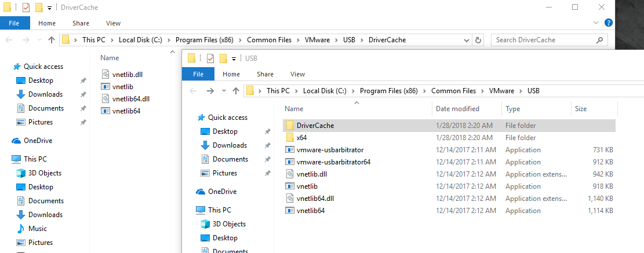Click Program Files (x86) breadcrumb in DriverCache window
This screenshot has width=644, height=253.
tap(204, 40)
